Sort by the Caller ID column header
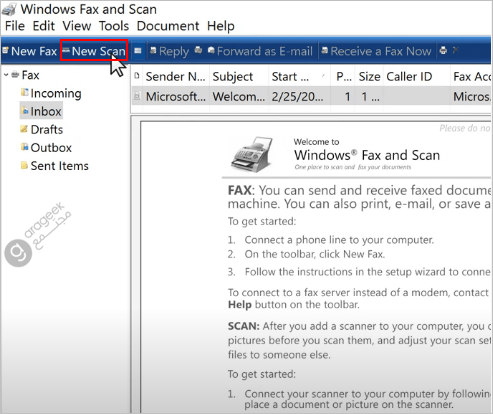 (x=417, y=77)
